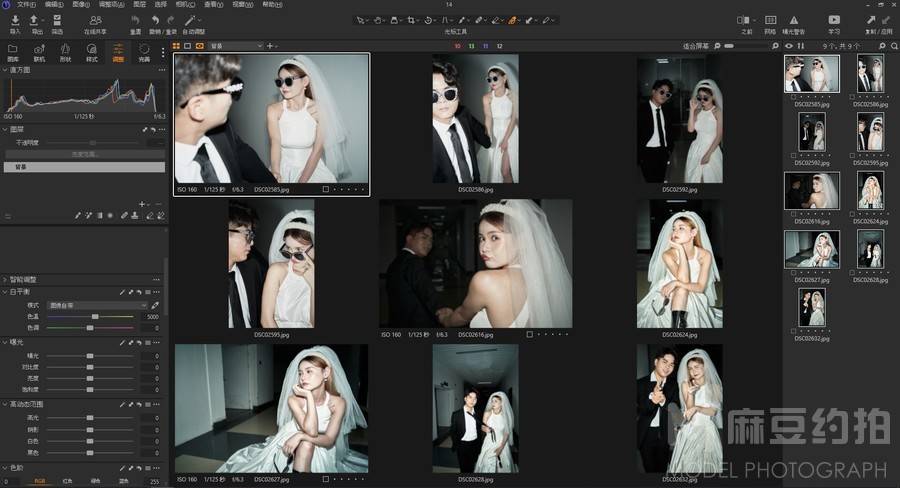Select the orange highlighted mask brush tool
This screenshot has width=900, height=488.
click(x=512, y=20)
